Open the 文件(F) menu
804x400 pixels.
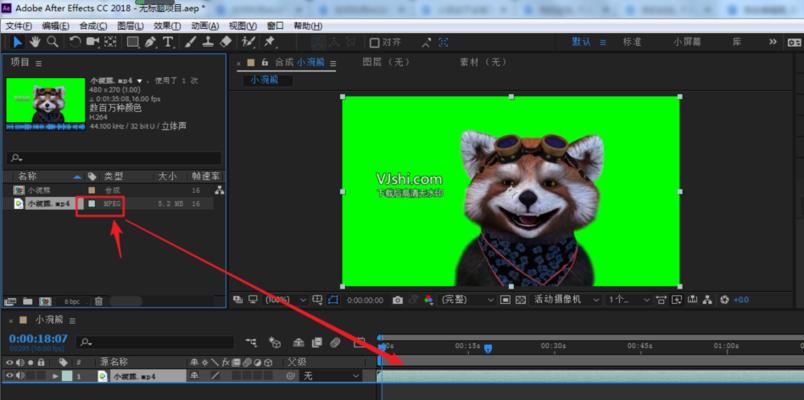(x=18, y=26)
